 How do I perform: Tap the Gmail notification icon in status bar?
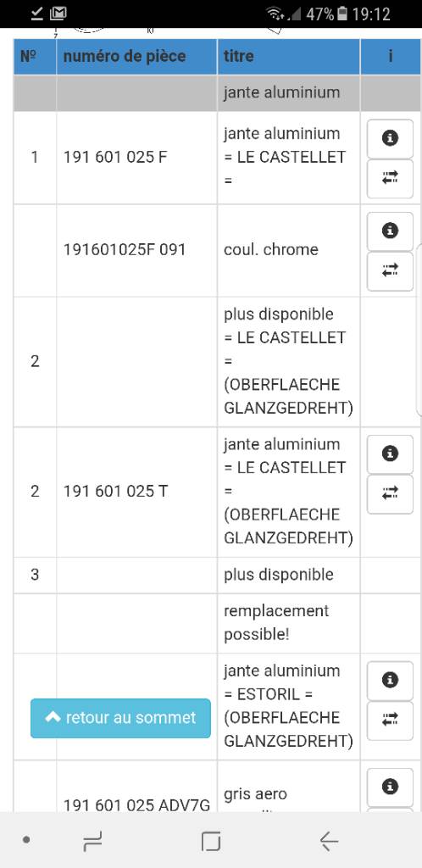click(58, 14)
